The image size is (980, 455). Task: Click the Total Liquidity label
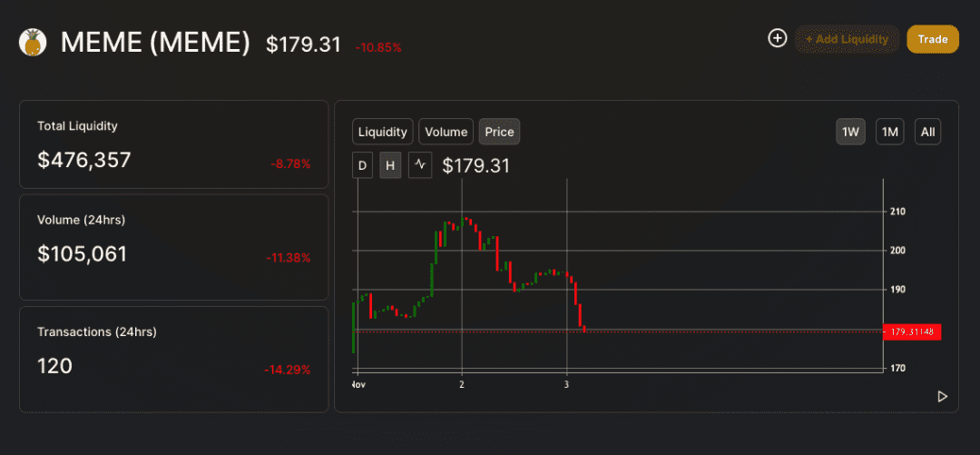click(x=77, y=126)
